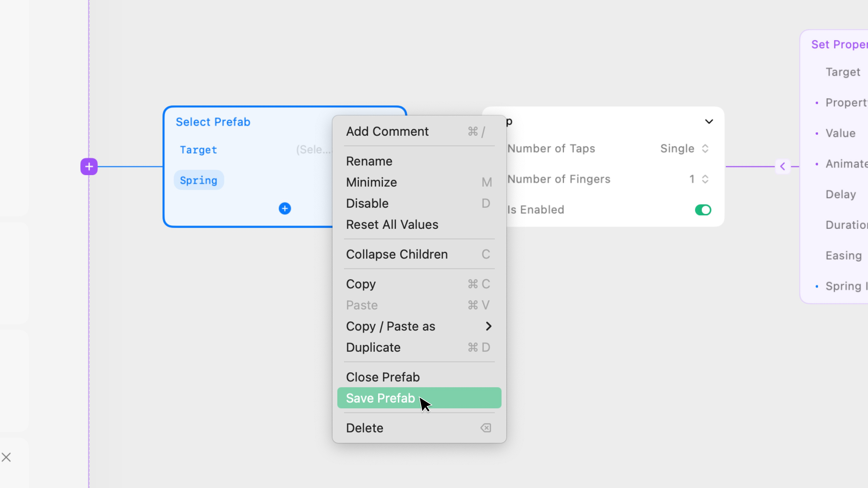Choose Collapse Children menu option
Image resolution: width=868 pixels, height=488 pixels.
(x=397, y=254)
